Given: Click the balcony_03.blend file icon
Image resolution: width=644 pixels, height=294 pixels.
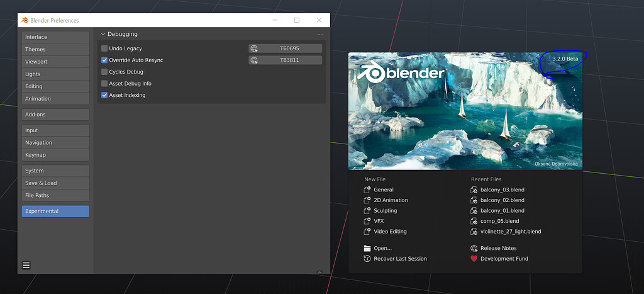Looking at the screenshot, I should tap(474, 190).
